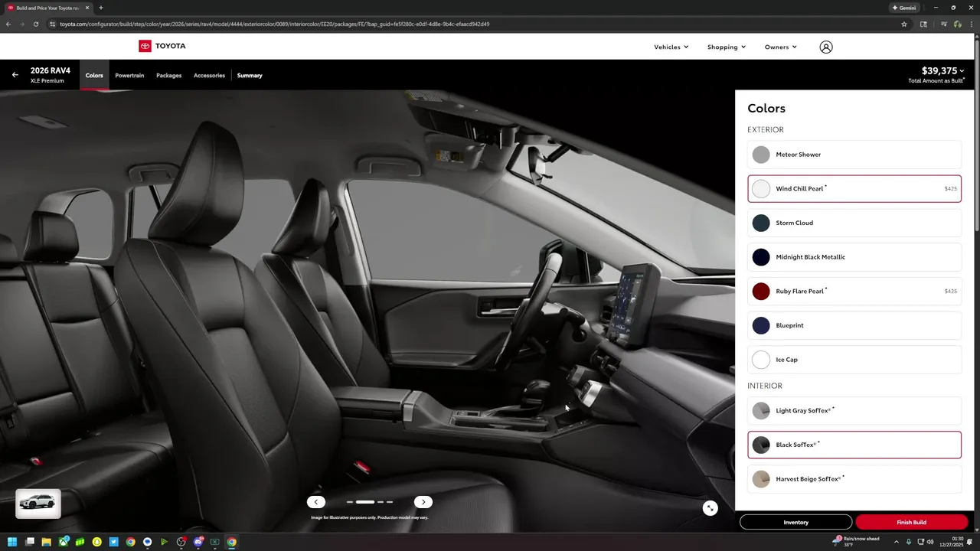Open the Windows Start menu

click(12, 542)
